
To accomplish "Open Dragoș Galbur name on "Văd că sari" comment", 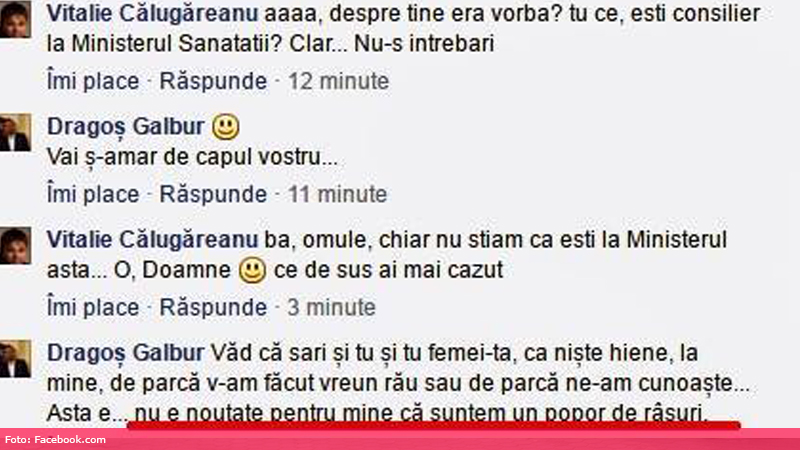I will [126, 353].
